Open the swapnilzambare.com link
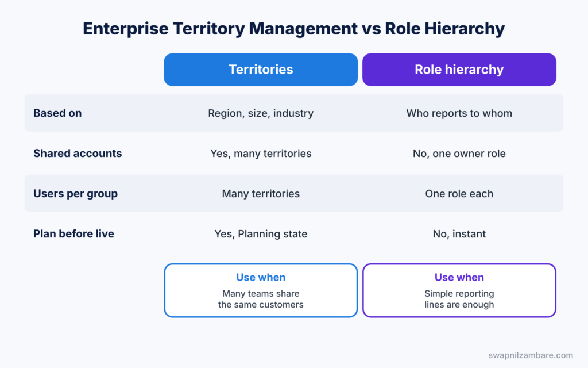588x368 pixels. click(x=531, y=355)
